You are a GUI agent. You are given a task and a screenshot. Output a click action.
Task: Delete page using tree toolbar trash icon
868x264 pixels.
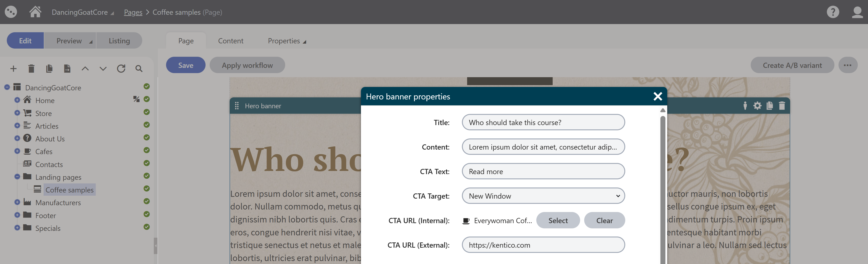[x=31, y=69]
